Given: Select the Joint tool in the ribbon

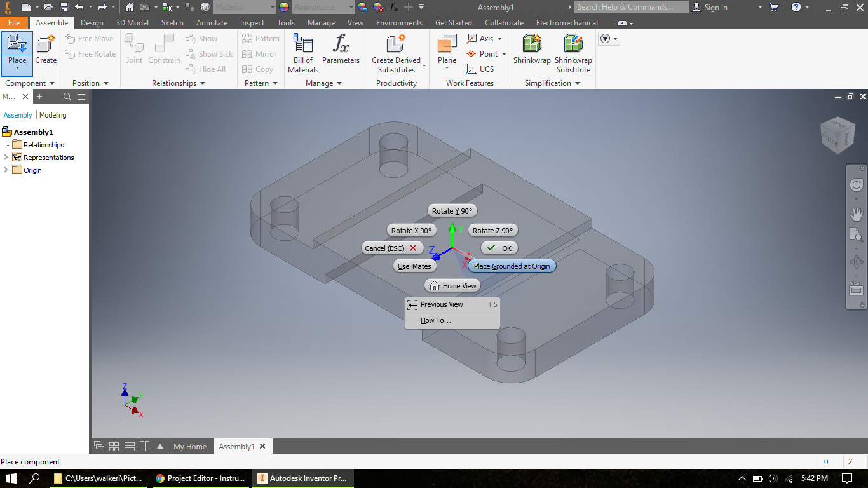Looking at the screenshot, I should coord(134,50).
